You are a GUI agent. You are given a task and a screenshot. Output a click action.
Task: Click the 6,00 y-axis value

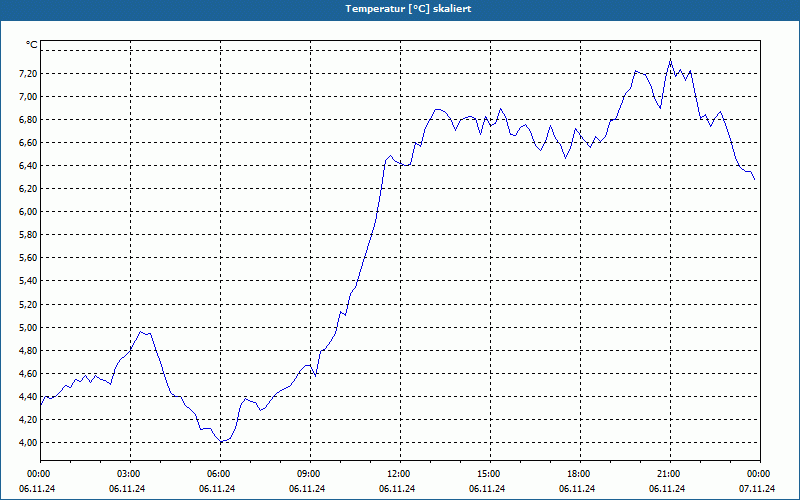pyautogui.click(x=28, y=212)
